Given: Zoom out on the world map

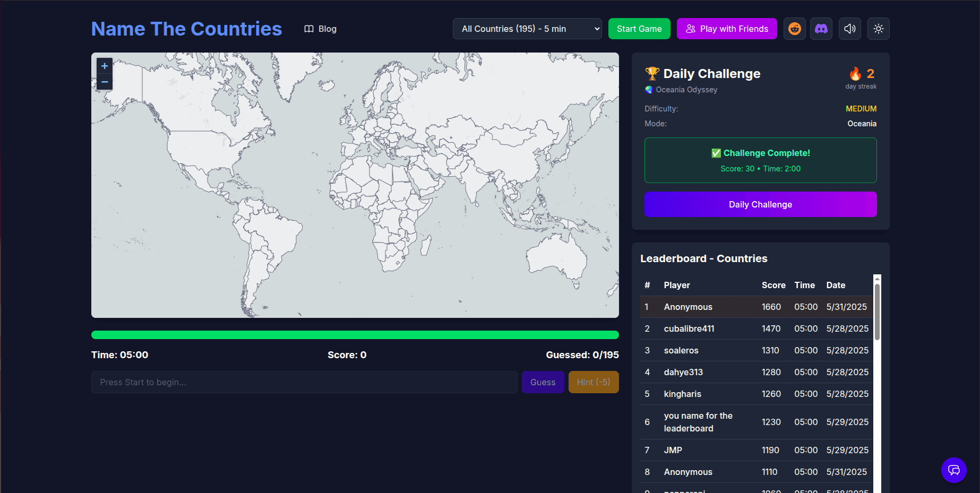Looking at the screenshot, I should coord(105,82).
